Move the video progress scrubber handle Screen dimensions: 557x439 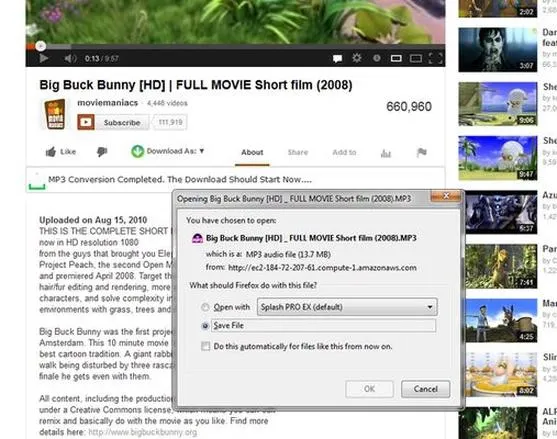pyautogui.click(x=40, y=46)
